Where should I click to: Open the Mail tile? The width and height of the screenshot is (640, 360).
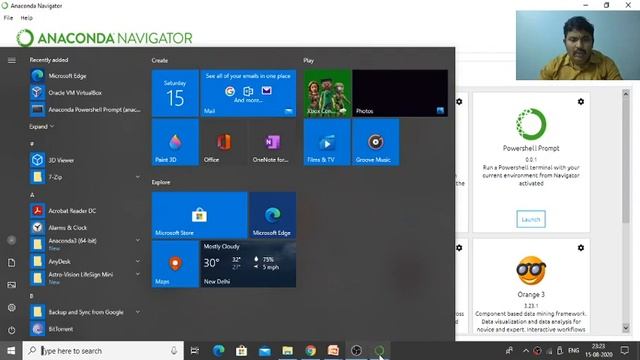click(248, 93)
